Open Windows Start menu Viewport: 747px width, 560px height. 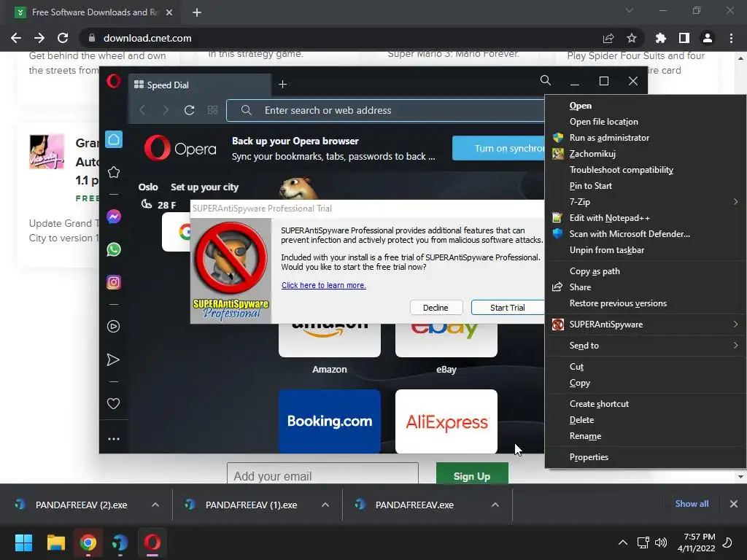pos(23,542)
